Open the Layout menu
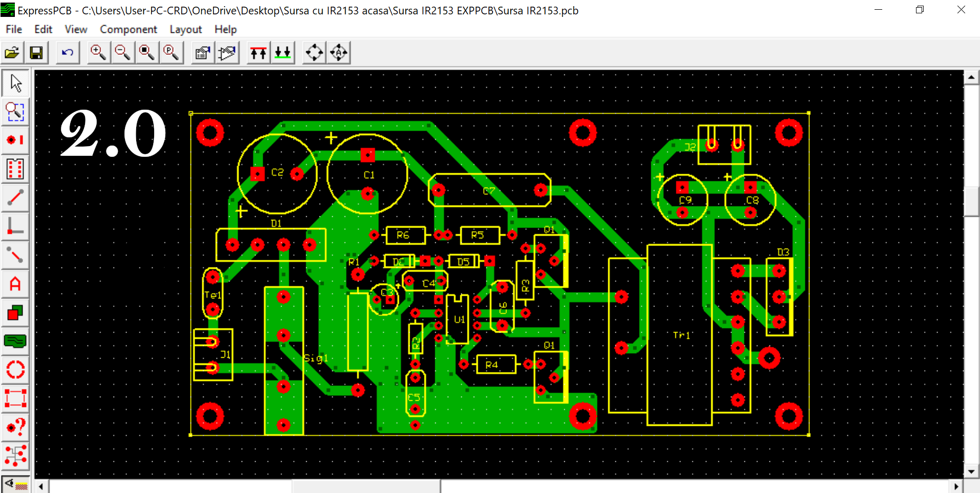The height and width of the screenshot is (493, 980). 185,29
